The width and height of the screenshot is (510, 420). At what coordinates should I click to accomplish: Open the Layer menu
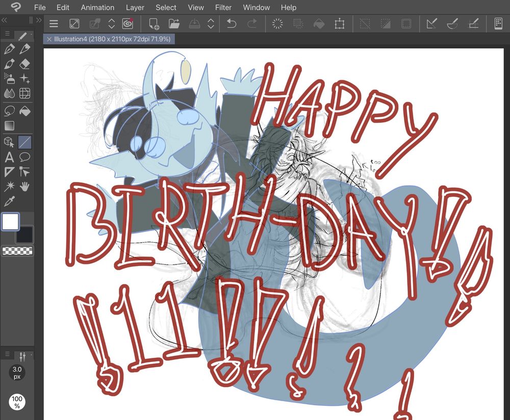135,8
